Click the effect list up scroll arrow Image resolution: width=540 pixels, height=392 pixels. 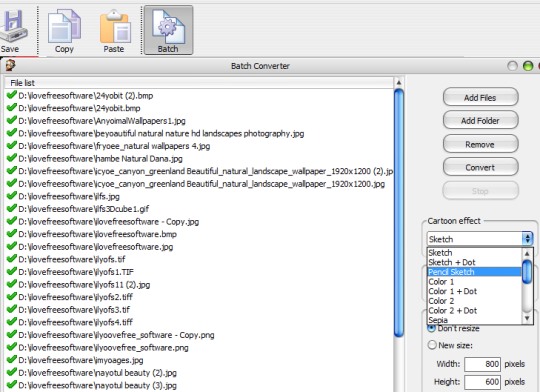click(527, 254)
